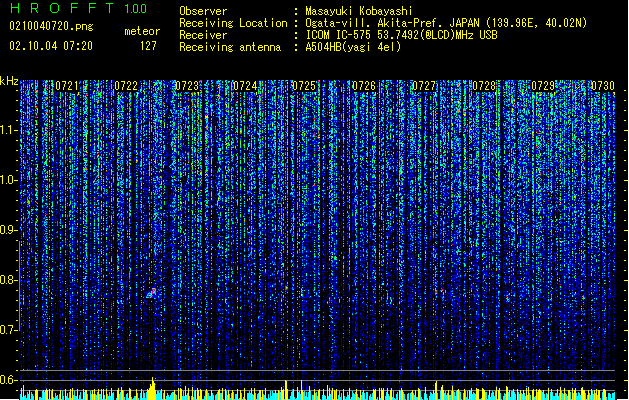Select the file name 0210040720.png
629x400 pixels.
[x=51, y=27]
